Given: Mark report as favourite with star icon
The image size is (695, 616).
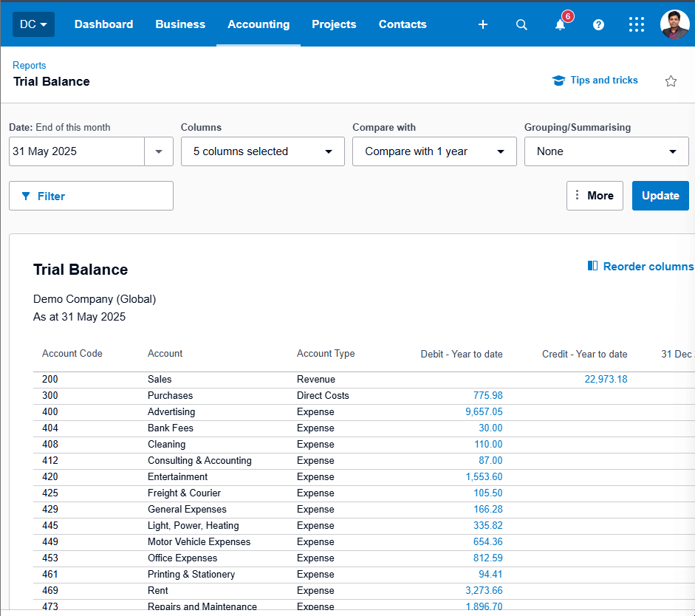Looking at the screenshot, I should 671,81.
